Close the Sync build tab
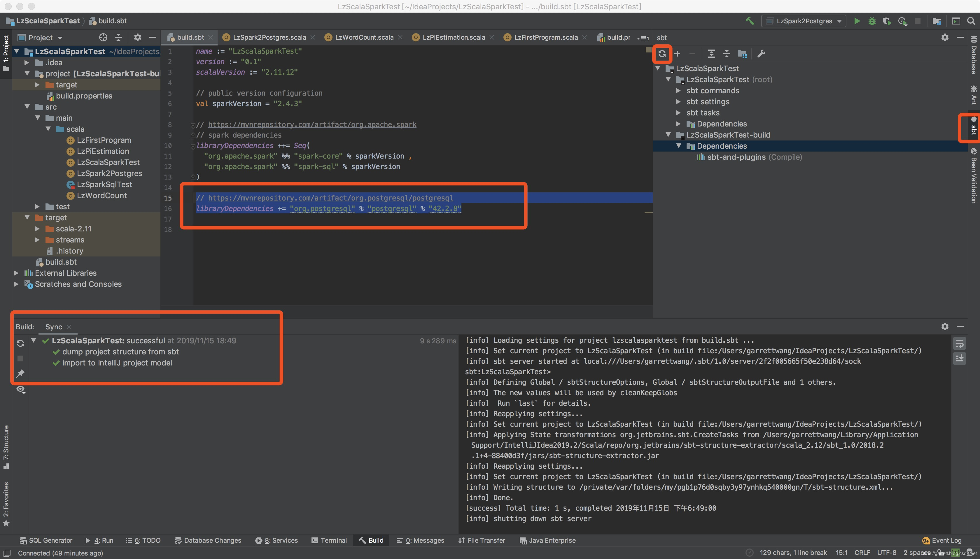 point(69,327)
